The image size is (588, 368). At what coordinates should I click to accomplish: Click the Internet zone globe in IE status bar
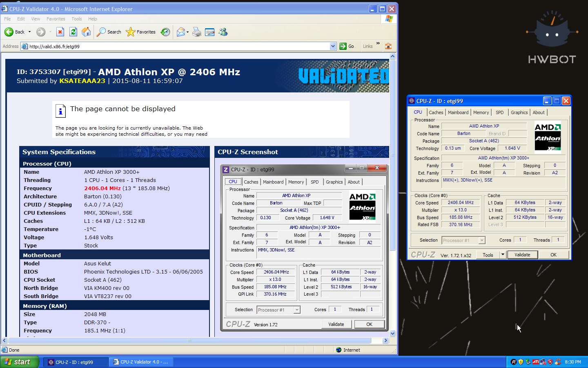coord(339,350)
